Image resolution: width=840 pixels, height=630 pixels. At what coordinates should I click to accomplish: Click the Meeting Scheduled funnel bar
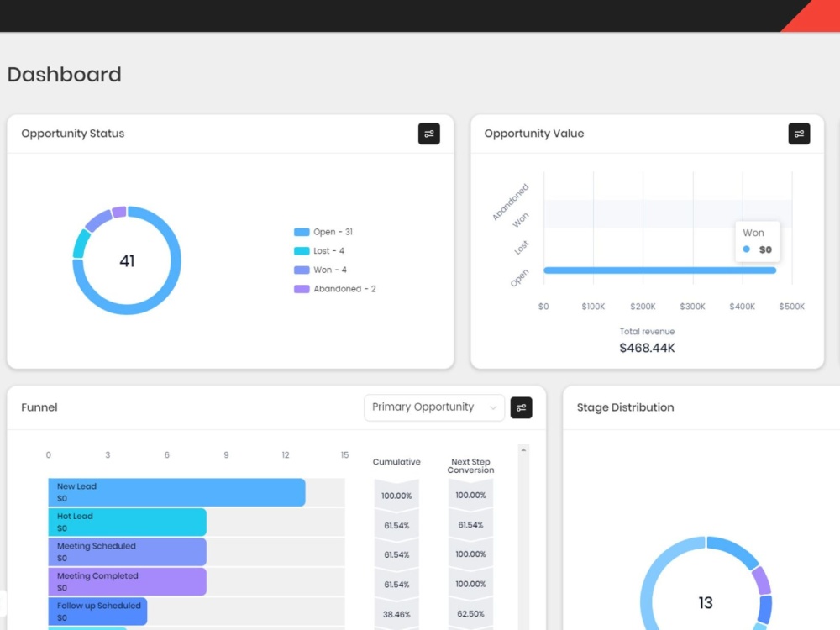click(x=127, y=552)
